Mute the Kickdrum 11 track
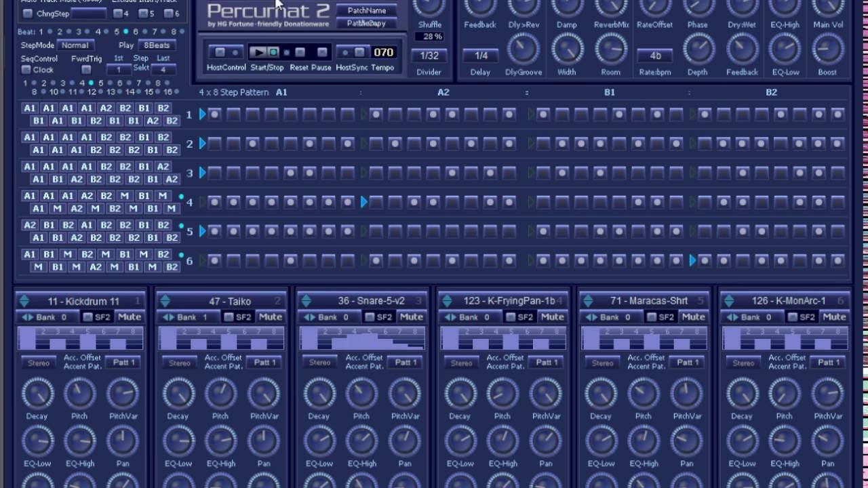 click(130, 317)
